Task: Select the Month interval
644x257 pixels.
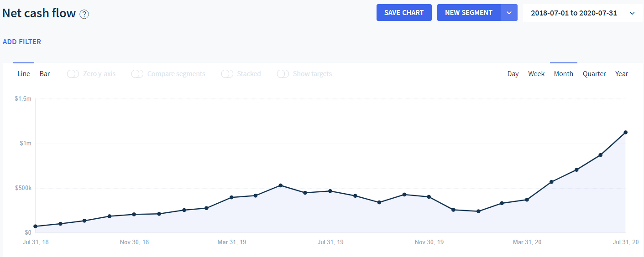Action: tap(563, 74)
